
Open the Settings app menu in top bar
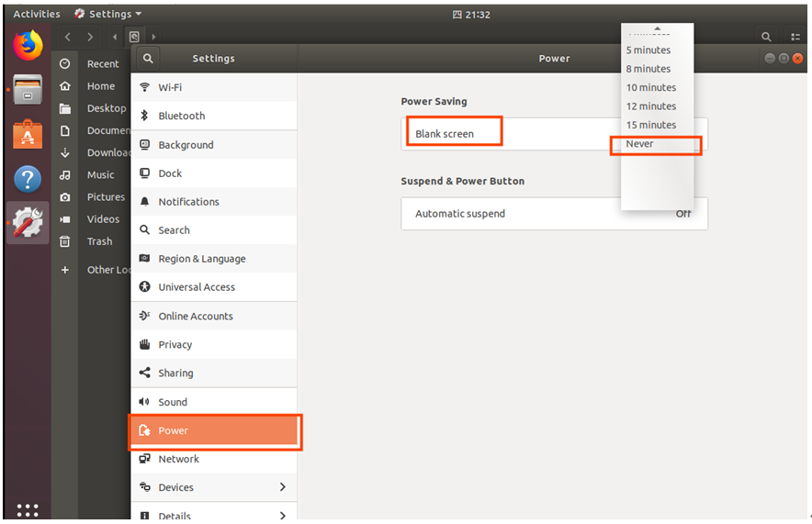click(x=108, y=14)
